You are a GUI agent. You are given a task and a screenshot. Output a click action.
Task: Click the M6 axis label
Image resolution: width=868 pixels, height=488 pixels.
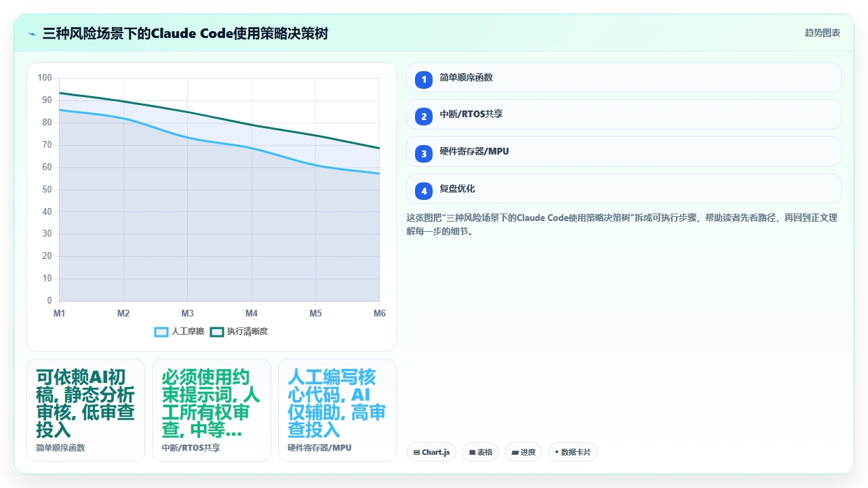point(380,313)
